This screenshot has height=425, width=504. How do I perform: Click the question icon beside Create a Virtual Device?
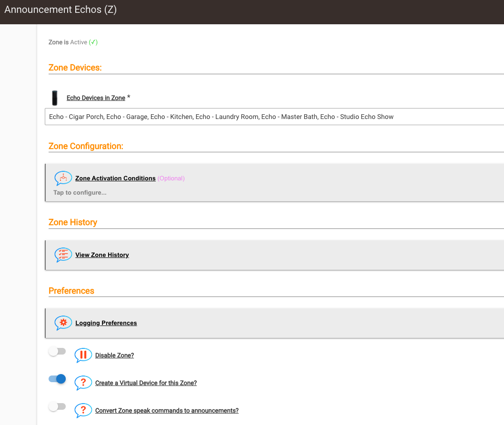(83, 383)
